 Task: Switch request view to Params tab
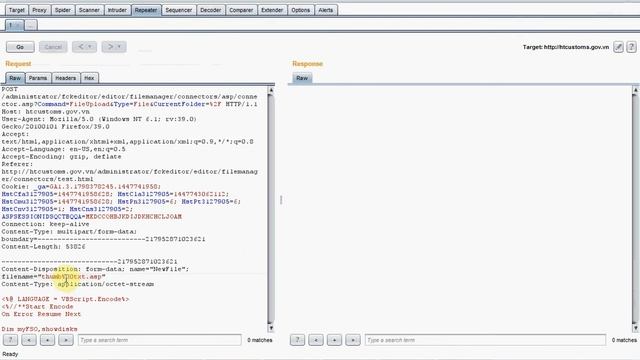pos(38,78)
